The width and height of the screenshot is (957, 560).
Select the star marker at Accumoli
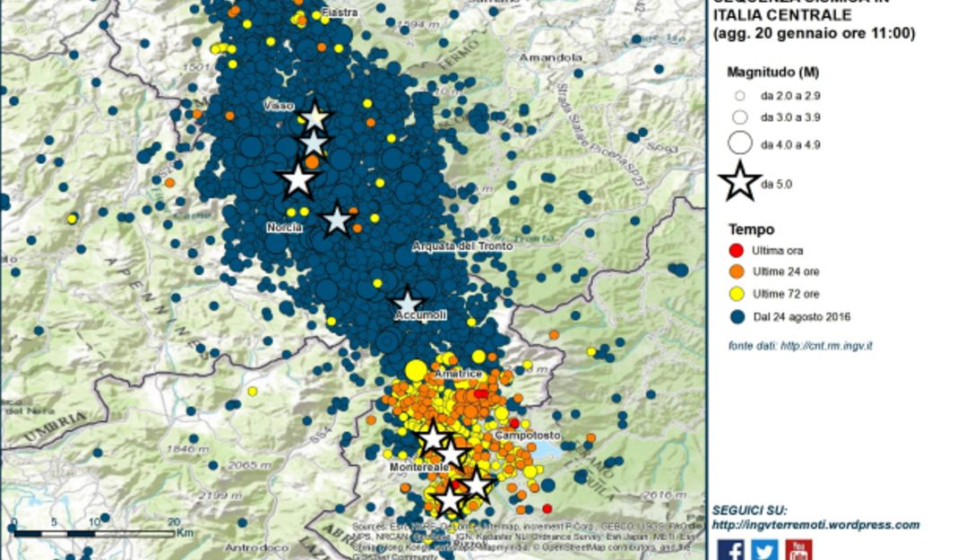tap(407, 302)
